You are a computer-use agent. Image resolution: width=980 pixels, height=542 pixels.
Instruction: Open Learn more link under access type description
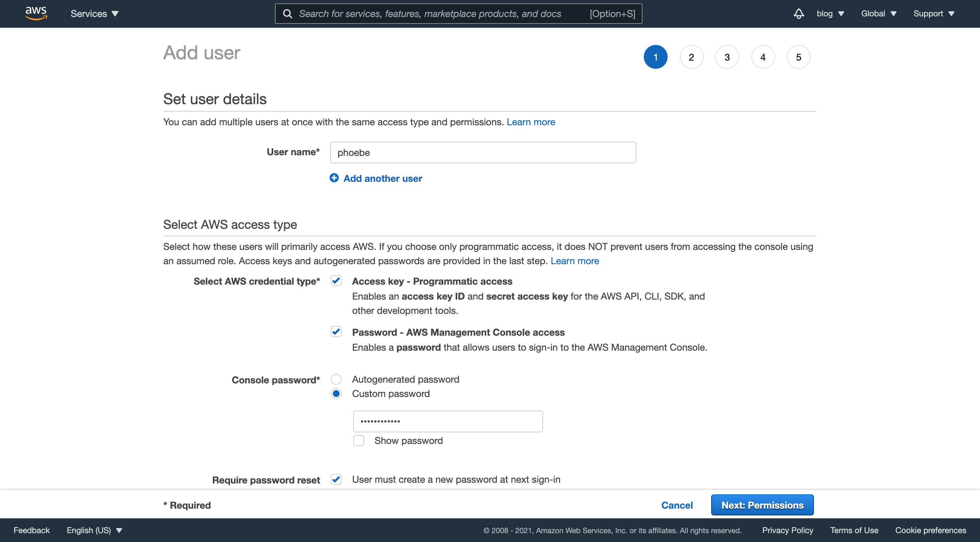click(575, 261)
